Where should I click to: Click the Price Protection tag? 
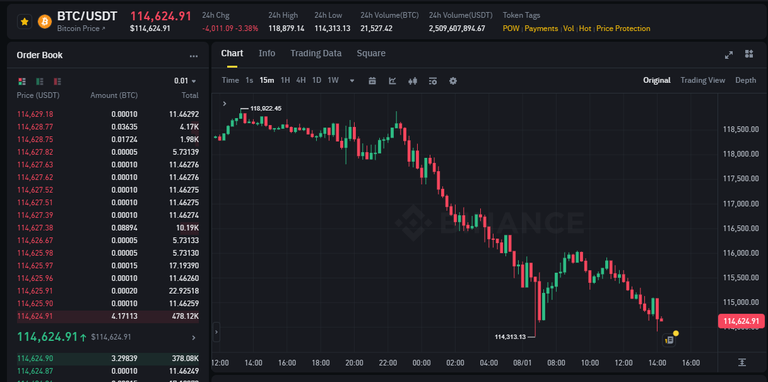[x=623, y=28]
